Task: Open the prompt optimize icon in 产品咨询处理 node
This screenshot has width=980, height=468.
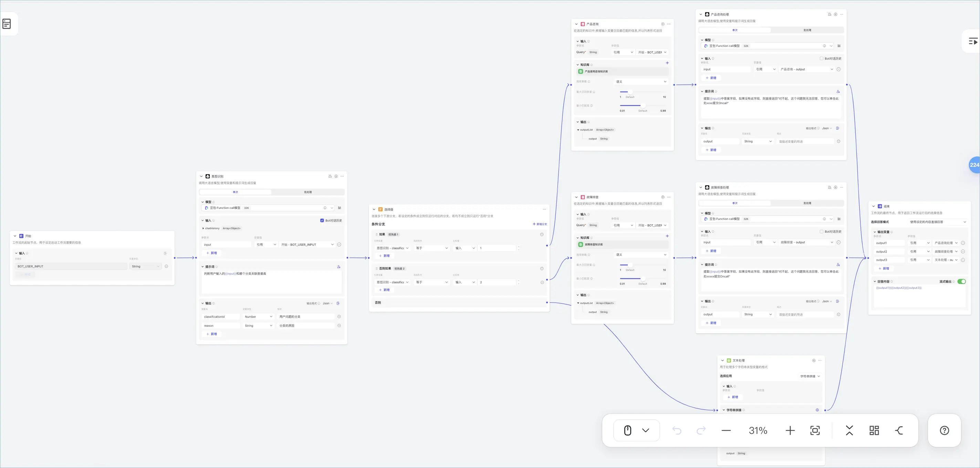Action: tap(838, 91)
